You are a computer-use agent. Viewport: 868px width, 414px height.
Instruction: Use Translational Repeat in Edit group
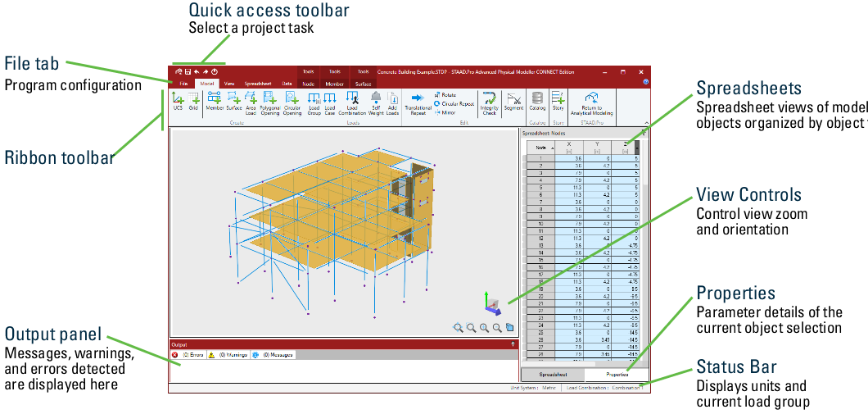click(418, 103)
